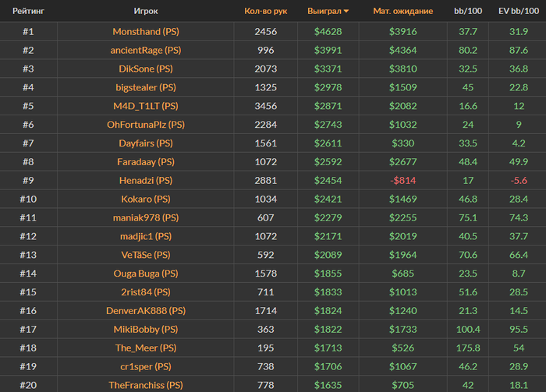This screenshot has height=392, width=546.
Task: Open Monsthand (PS) player profile
Action: click(x=146, y=32)
